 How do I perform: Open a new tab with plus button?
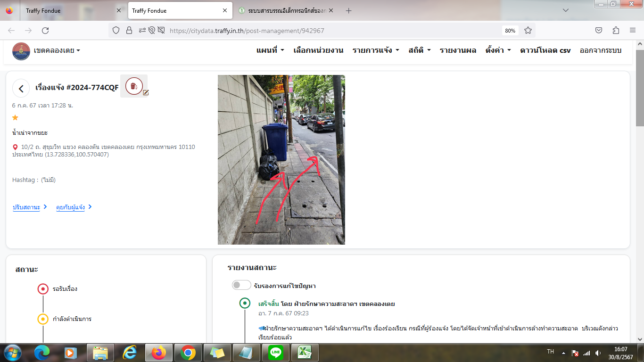point(349,11)
